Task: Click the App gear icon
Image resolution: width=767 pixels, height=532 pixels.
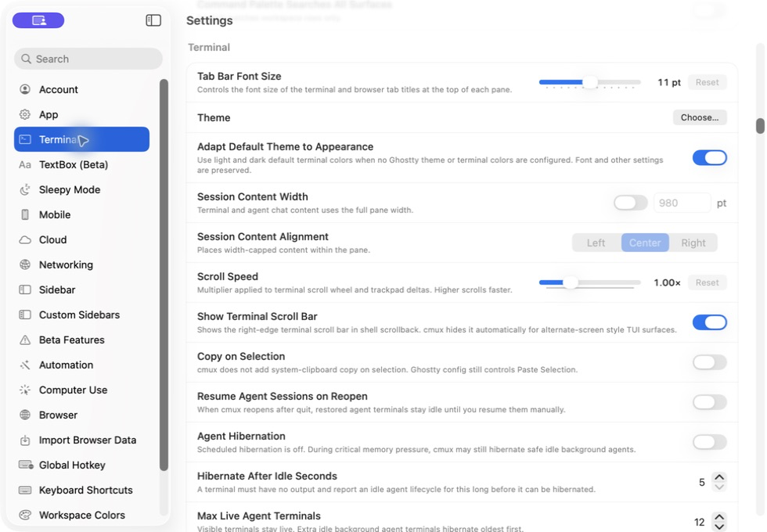Action: tap(25, 114)
